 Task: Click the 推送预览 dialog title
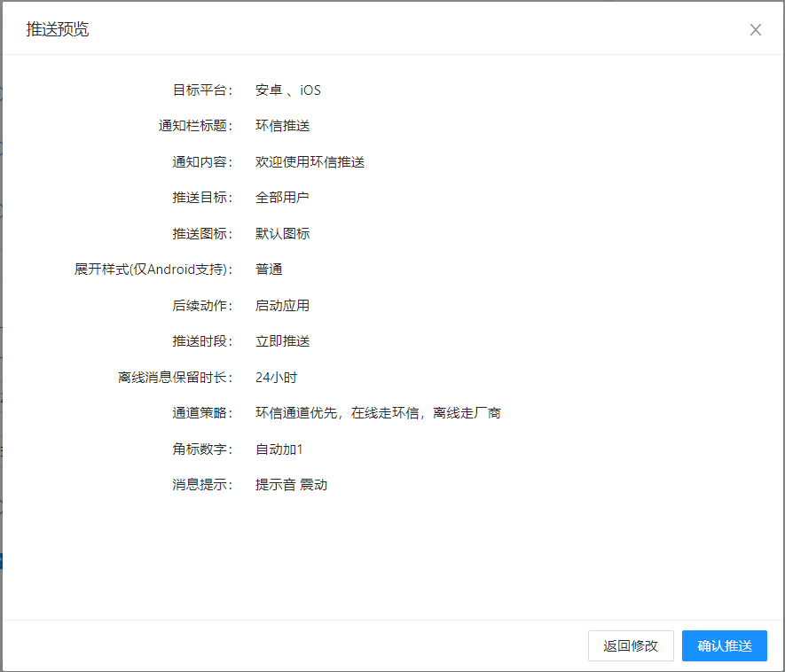coord(58,29)
